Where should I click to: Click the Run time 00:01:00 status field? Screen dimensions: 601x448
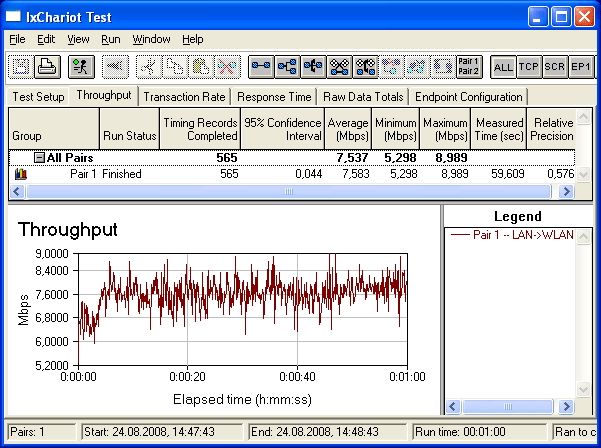click(x=480, y=432)
